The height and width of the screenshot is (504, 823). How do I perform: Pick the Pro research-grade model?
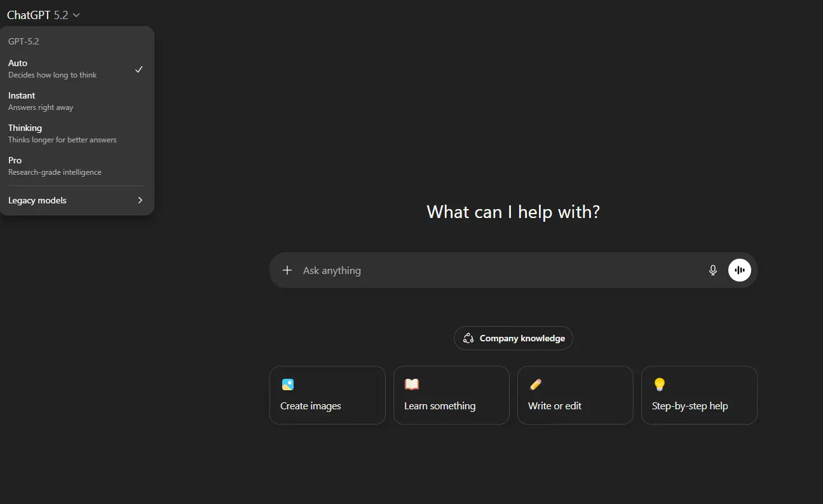(77, 166)
